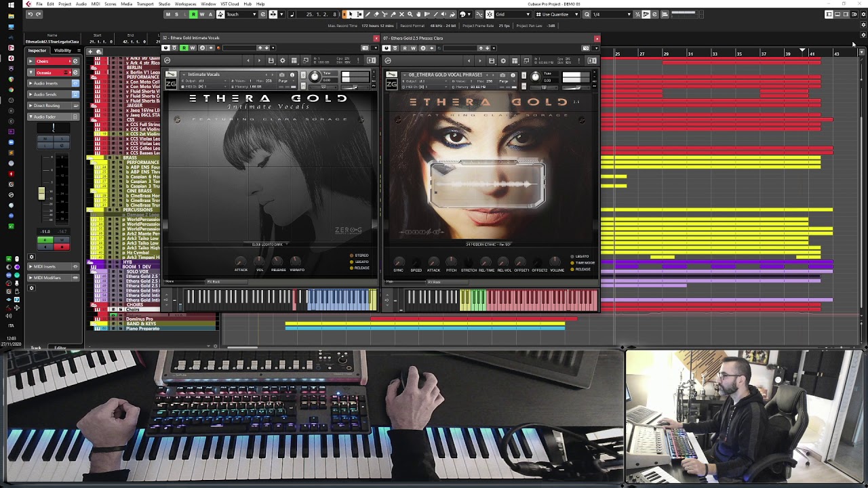Adjust Audio Fader volume slider handle

pos(41,193)
